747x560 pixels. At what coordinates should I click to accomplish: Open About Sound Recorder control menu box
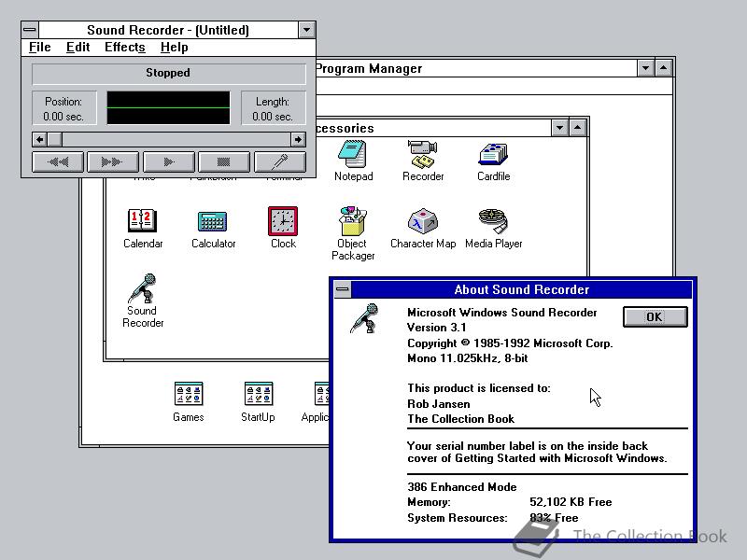coord(343,289)
